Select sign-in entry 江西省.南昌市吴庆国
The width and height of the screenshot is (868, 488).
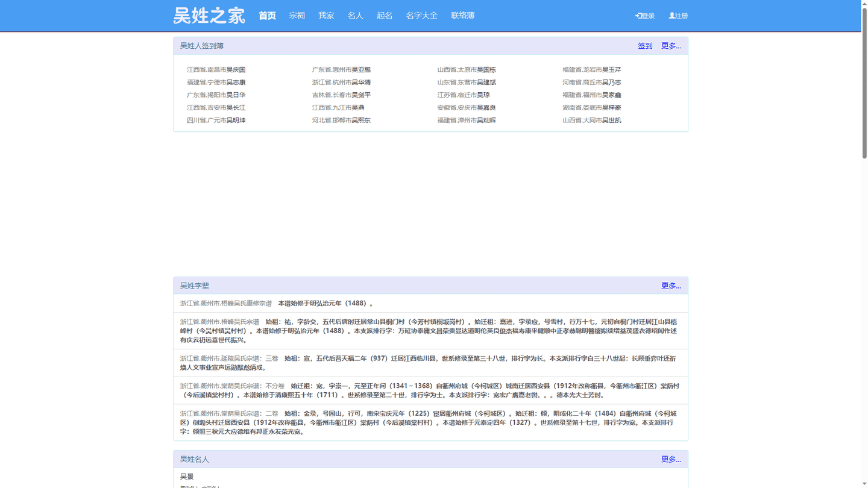[216, 70]
